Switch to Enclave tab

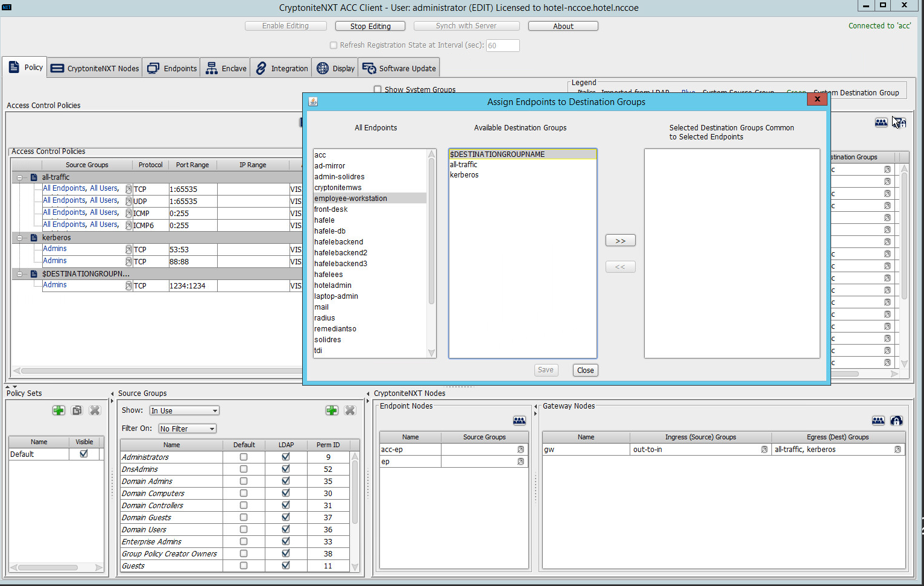[226, 68]
